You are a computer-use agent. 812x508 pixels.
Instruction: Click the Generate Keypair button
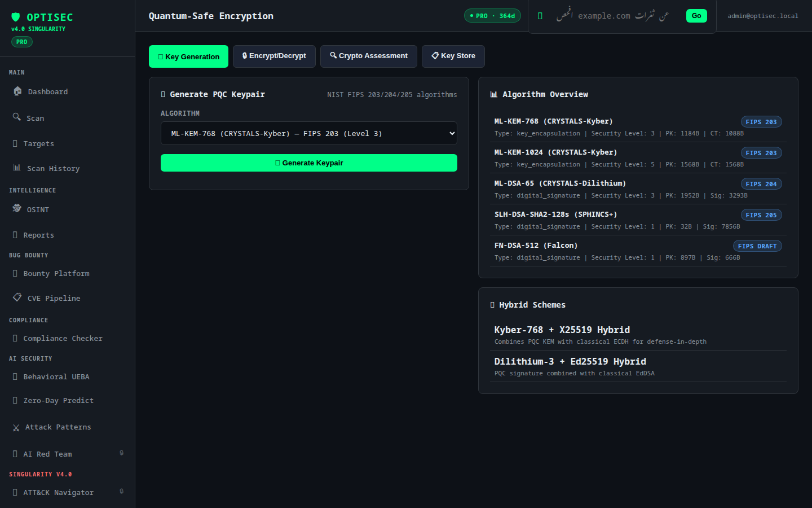click(309, 163)
